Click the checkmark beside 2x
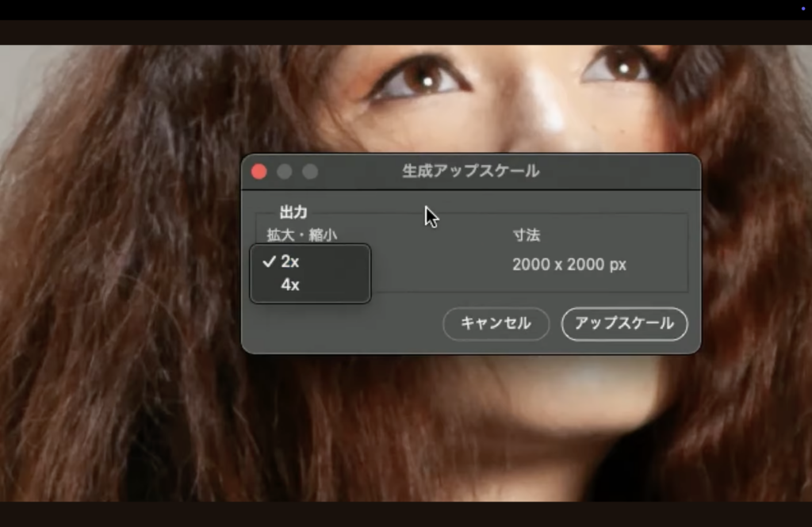The height and width of the screenshot is (527, 812). [x=269, y=262]
